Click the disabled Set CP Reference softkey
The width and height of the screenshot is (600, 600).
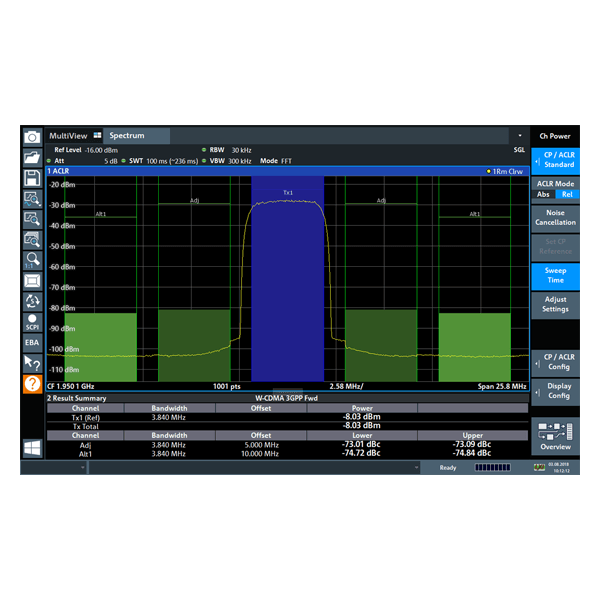click(x=555, y=247)
